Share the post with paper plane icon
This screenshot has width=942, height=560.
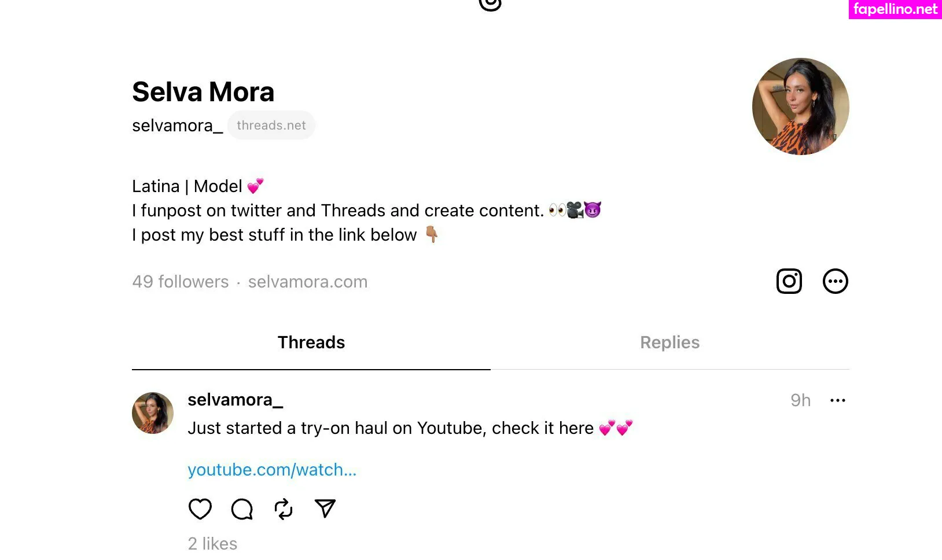(325, 509)
